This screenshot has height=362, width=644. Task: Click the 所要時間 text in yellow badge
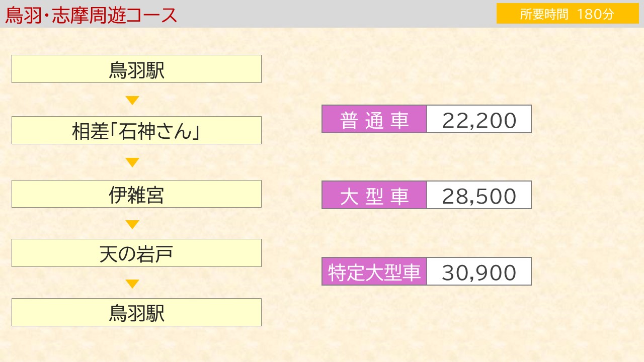[x=544, y=14]
